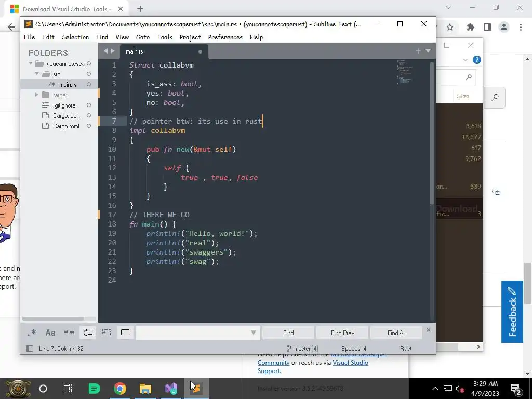Screen dimensions: 532x399
Task: Collapse the youcannotescaperust folder
Action: pyautogui.click(x=31, y=63)
